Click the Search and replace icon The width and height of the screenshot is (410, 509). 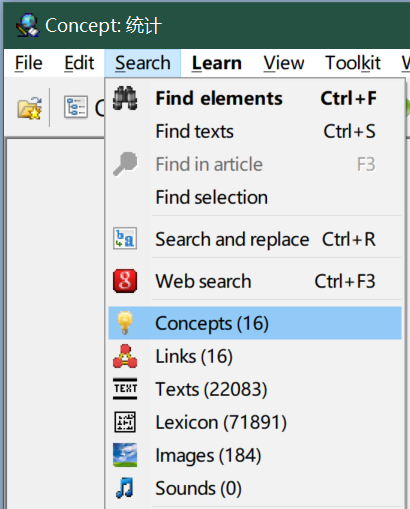125,239
